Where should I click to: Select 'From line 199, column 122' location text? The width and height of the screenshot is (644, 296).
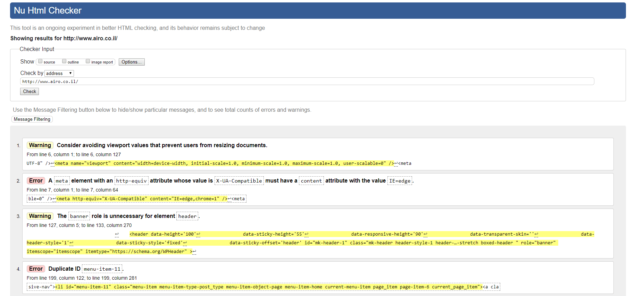(x=82, y=278)
